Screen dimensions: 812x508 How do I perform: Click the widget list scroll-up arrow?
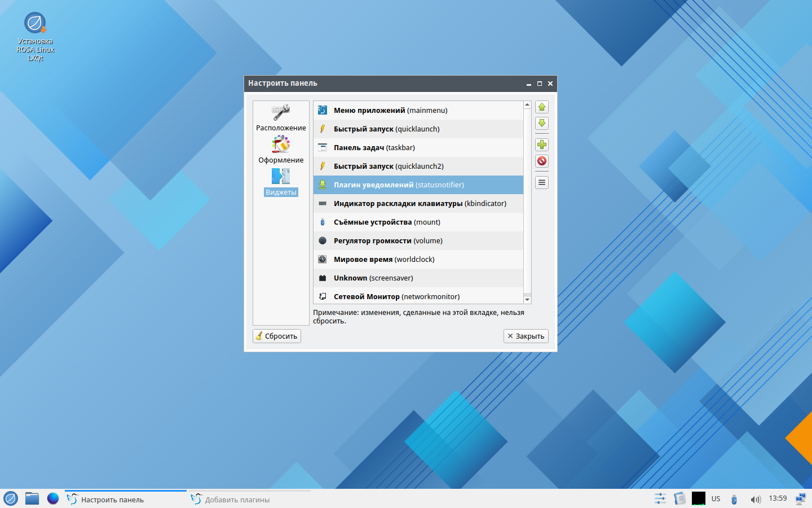[527, 105]
